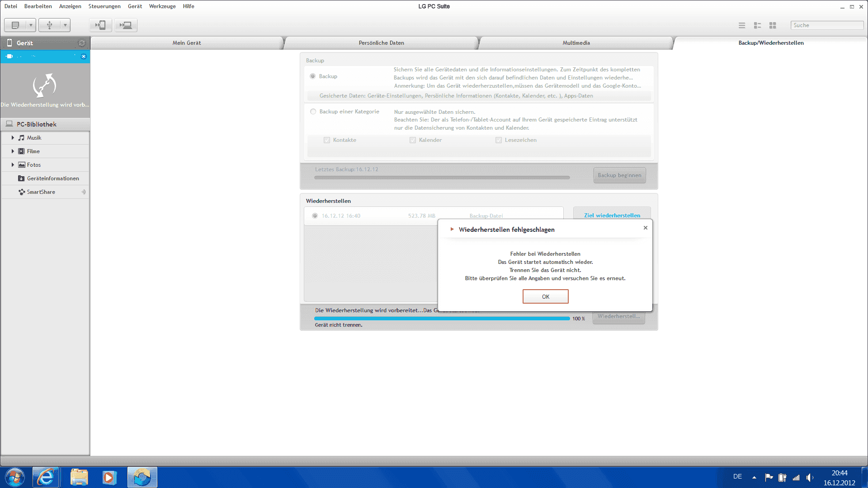Click the Suche search field
Image resolution: width=868 pixels, height=488 pixels.
pos(827,25)
